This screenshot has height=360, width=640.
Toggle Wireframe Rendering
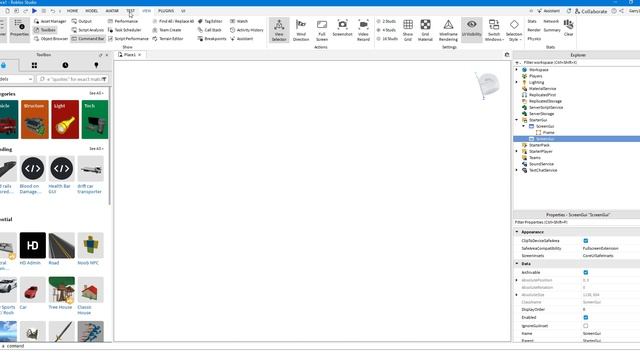(448, 30)
